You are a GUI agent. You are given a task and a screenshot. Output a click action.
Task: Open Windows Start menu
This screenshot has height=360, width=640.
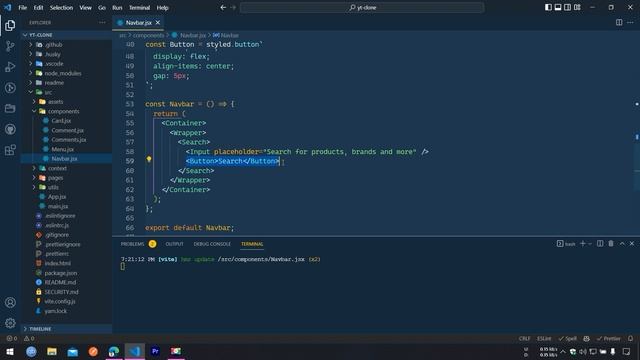click(9, 351)
